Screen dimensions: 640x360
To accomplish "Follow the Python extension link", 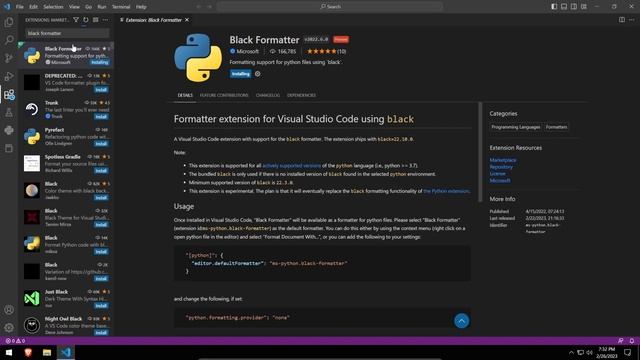I will (447, 191).
